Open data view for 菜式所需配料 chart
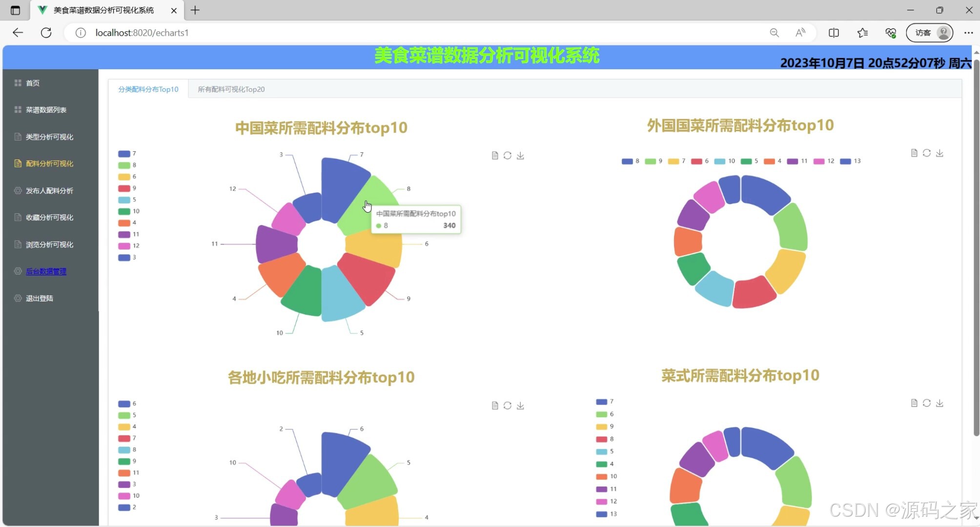 [x=914, y=403]
